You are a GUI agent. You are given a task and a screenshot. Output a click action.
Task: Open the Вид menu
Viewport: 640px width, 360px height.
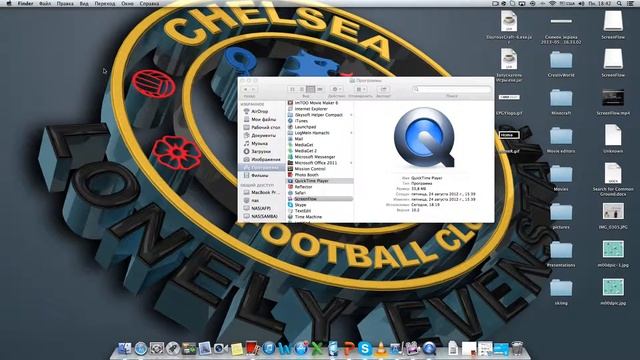(x=84, y=3)
